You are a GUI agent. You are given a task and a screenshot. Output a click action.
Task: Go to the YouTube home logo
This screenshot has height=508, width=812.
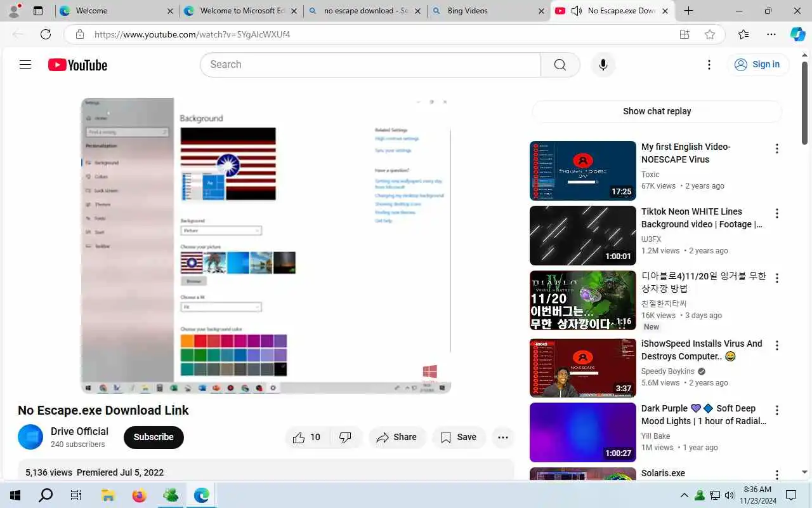coord(77,65)
